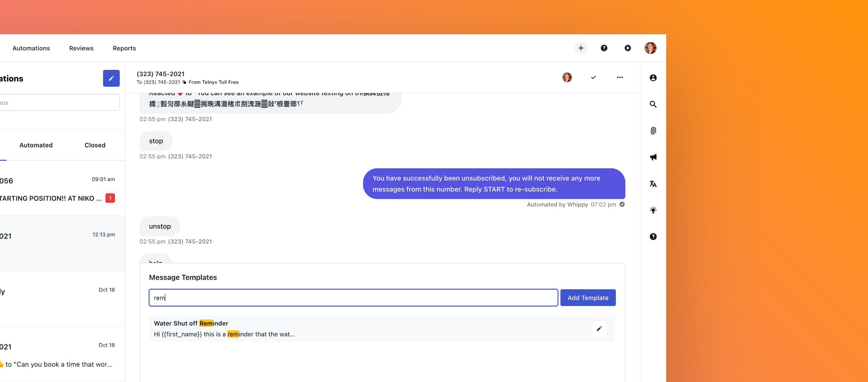Open settings gear icon

tap(627, 48)
